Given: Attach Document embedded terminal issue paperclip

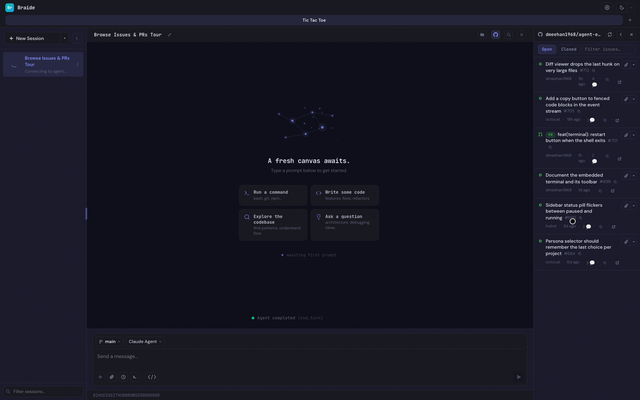Looking at the screenshot, I should (626, 176).
